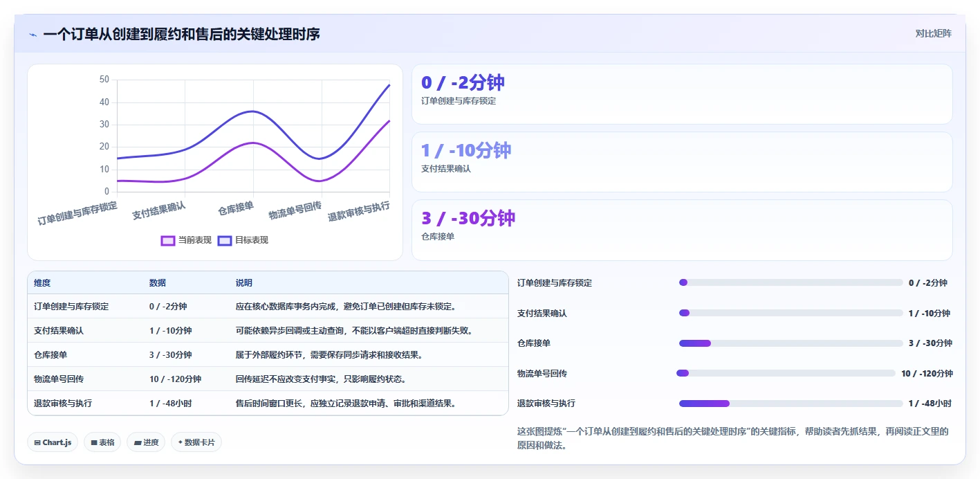This screenshot has height=479, width=980.
Task: Click table cell 退款审核与执行
Action: [x=63, y=403]
